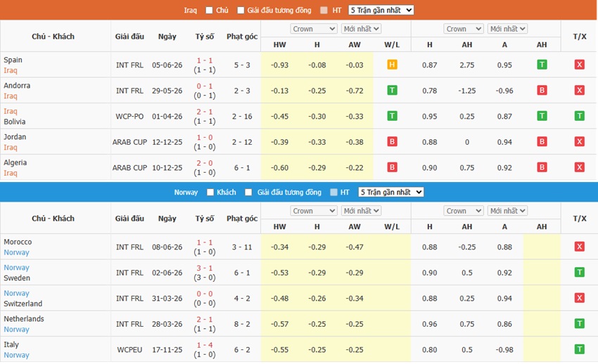Screen dimensions: 598x364
Task: Click green T badge in Norway vs Sweden row
Action: click(579, 272)
